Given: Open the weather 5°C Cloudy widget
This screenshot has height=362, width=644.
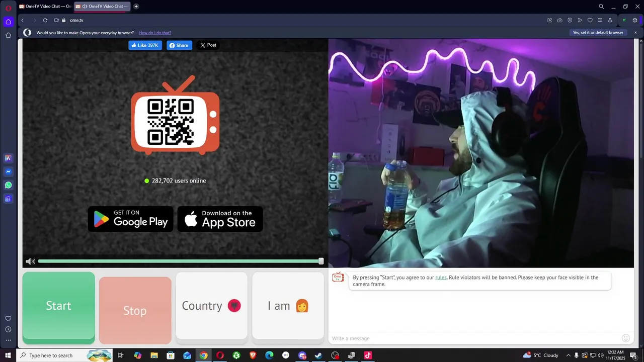Looking at the screenshot, I should (x=541, y=355).
